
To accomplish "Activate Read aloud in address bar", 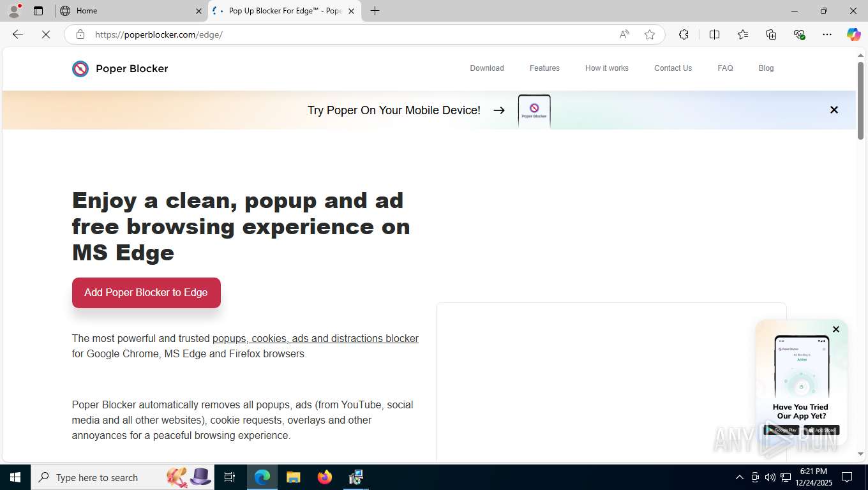I will pos(624,34).
